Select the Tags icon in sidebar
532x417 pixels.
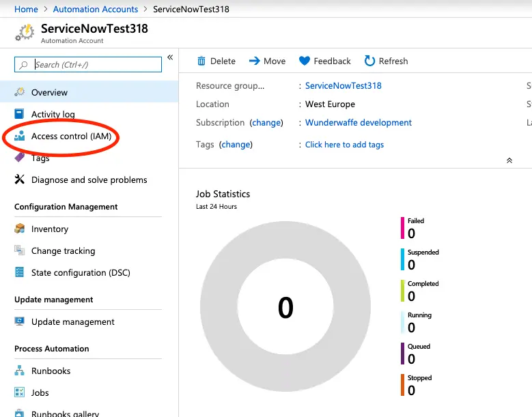[19, 158]
